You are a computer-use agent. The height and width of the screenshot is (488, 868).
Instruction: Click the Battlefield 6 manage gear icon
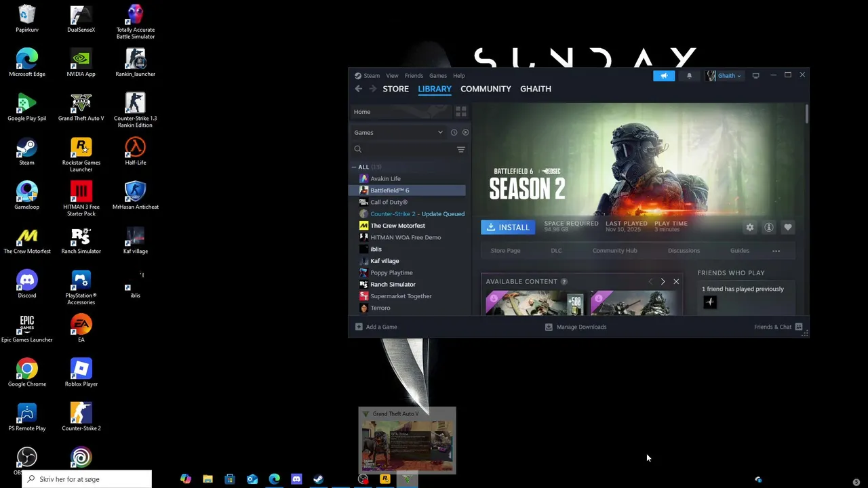[x=750, y=228]
